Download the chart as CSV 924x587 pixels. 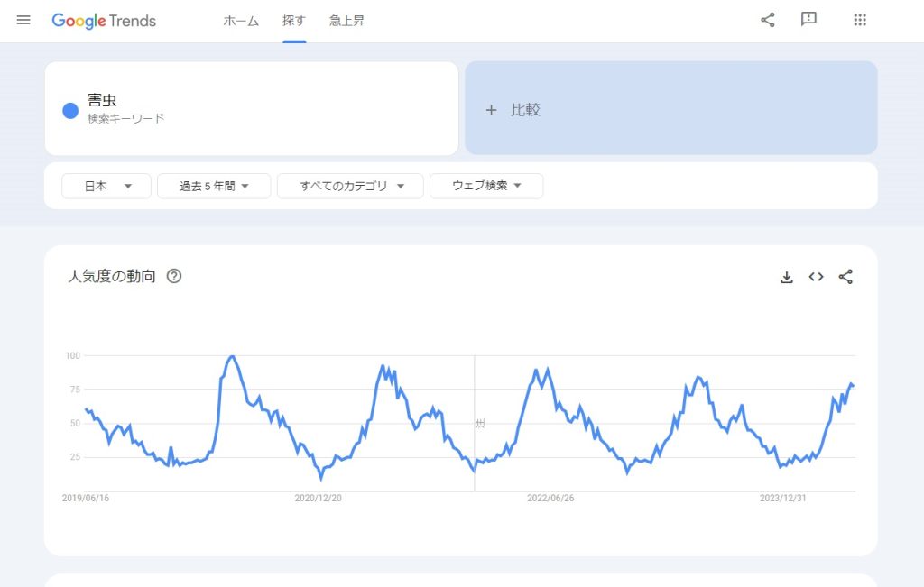pos(787,277)
